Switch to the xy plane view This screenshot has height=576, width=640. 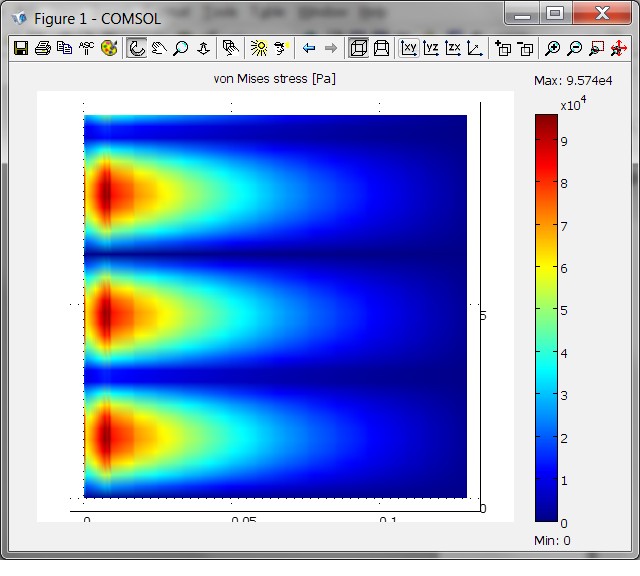[x=409, y=48]
